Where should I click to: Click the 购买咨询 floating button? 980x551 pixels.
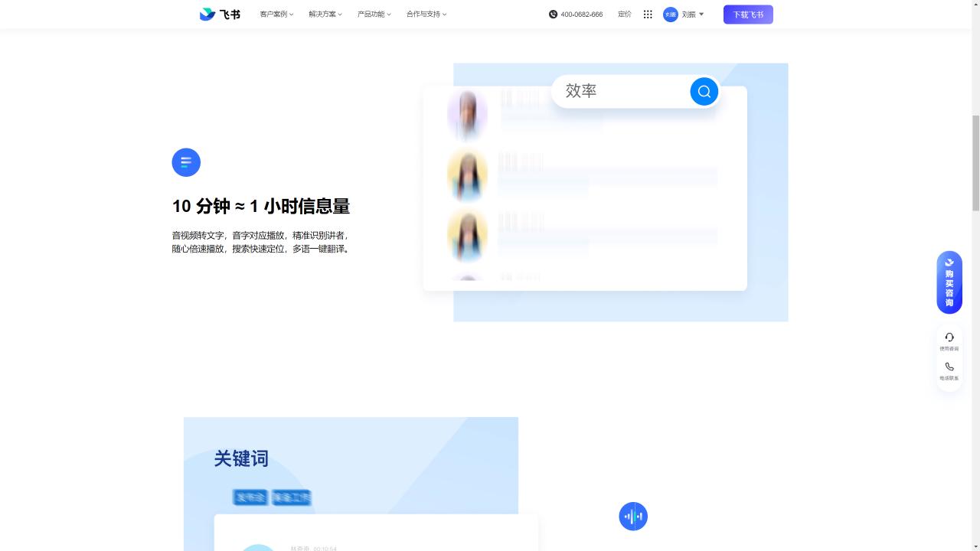pos(949,282)
